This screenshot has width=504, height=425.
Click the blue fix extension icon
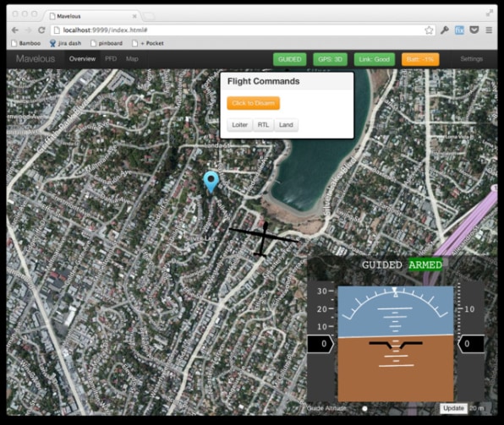click(459, 30)
